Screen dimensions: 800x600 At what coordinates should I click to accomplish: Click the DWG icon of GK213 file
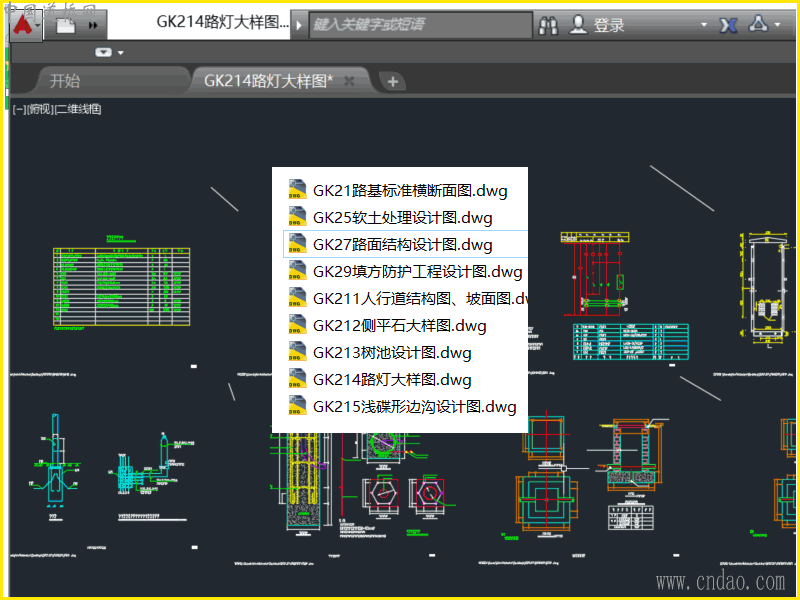pyautogui.click(x=297, y=352)
